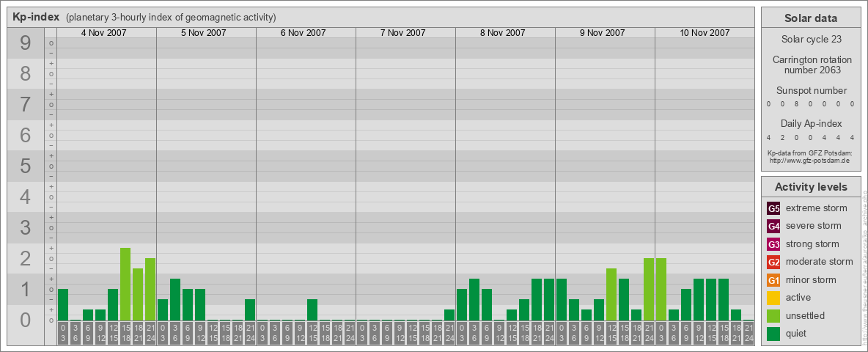
Task: Click the '6 Nov 2007' date header
Action: coord(304,33)
